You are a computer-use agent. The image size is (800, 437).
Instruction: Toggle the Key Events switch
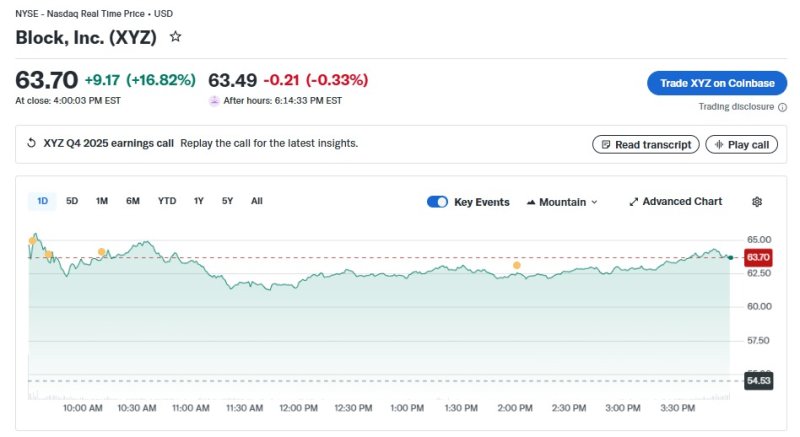437,202
